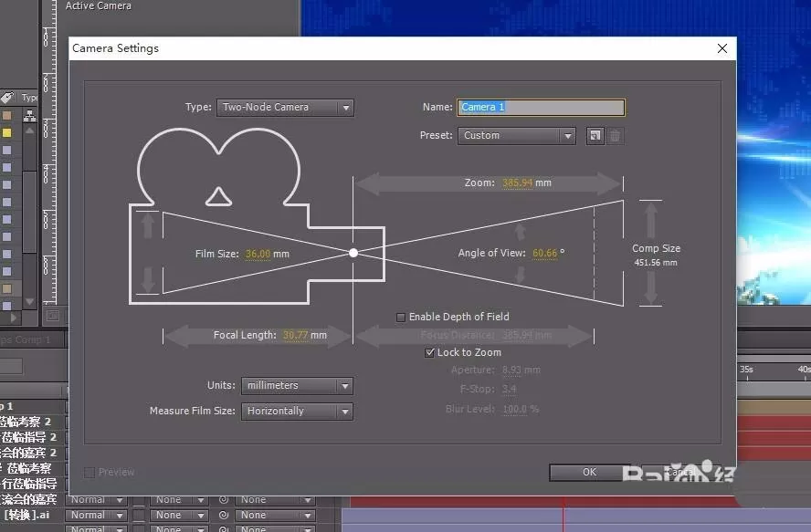
Task: Select layer 莅临考察 2 in timeline
Action: click(x=25, y=422)
